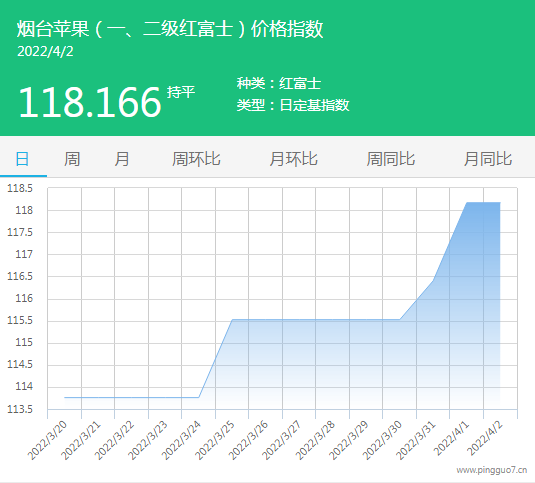Open the 月同比 tab
This screenshot has width=535, height=483.
[488, 159]
